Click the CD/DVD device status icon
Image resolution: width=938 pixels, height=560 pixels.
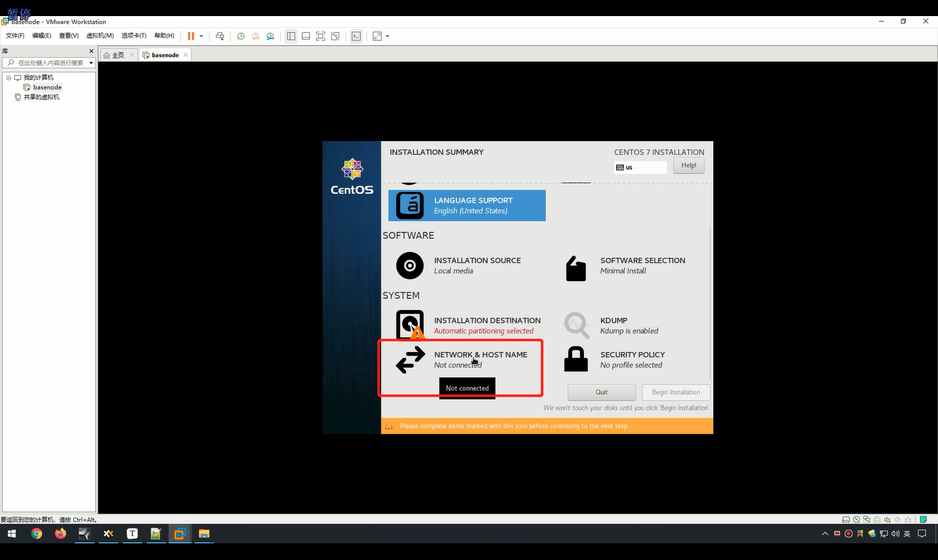point(856,520)
